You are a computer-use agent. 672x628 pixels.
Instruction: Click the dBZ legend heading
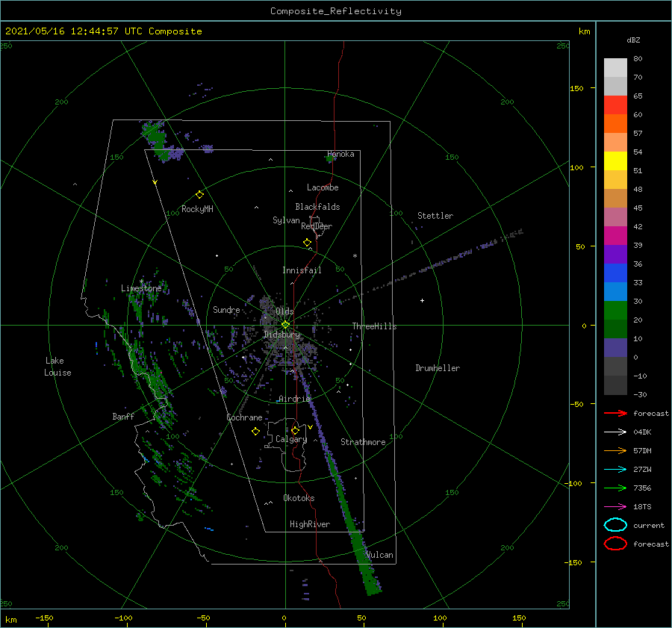point(633,40)
